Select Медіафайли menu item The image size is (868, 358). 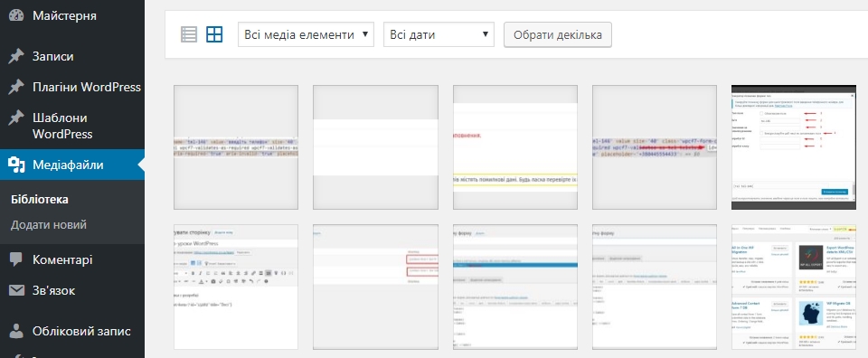(72, 165)
